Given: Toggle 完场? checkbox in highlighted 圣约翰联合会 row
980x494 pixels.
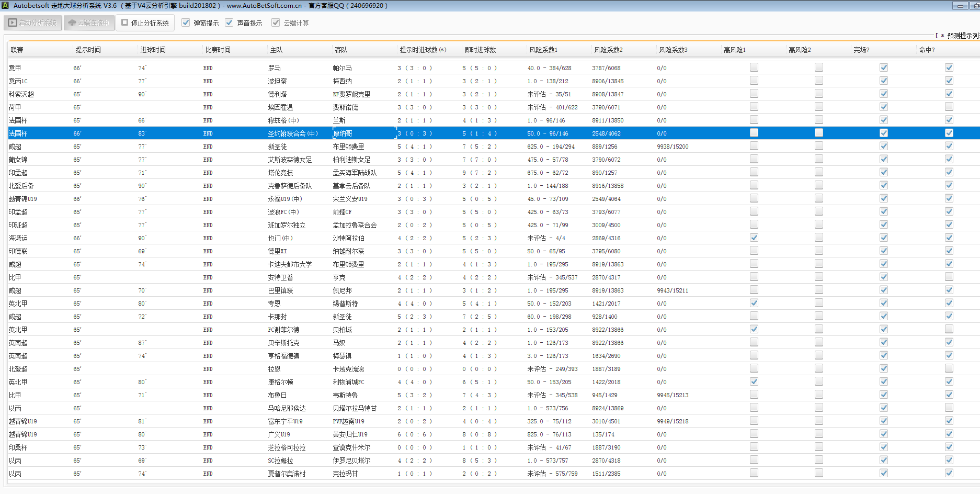Looking at the screenshot, I should [x=883, y=133].
